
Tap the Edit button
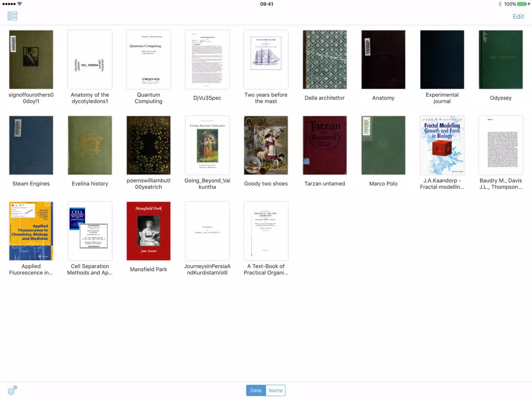click(x=518, y=16)
